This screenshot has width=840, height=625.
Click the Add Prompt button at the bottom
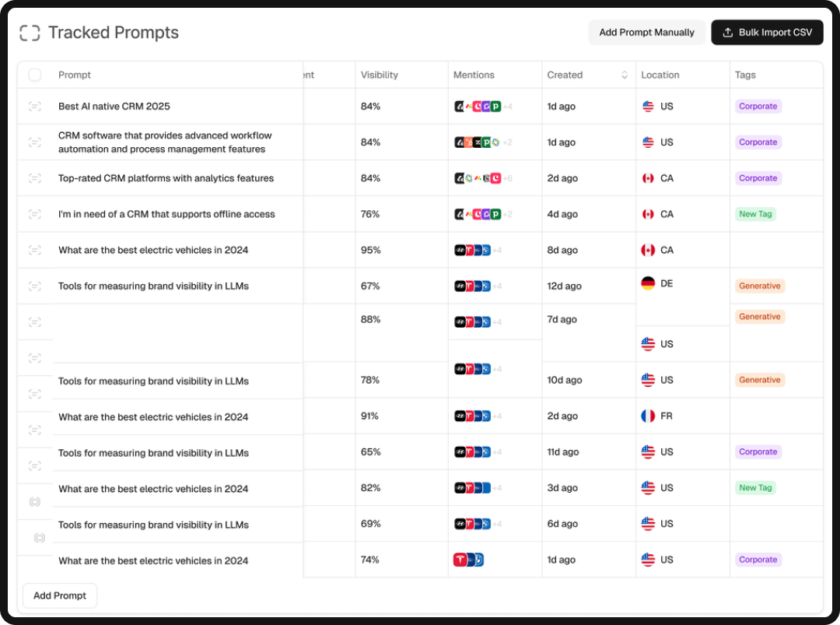[x=59, y=595]
